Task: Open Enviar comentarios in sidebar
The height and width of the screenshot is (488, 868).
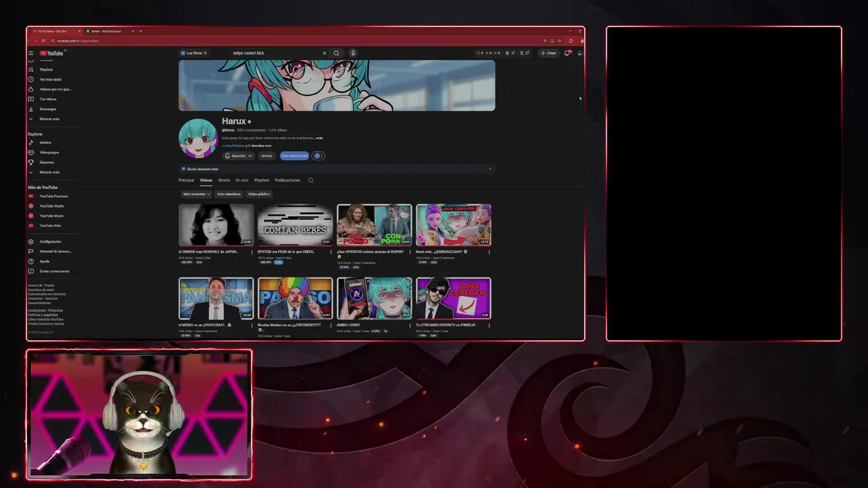Action: coord(54,271)
